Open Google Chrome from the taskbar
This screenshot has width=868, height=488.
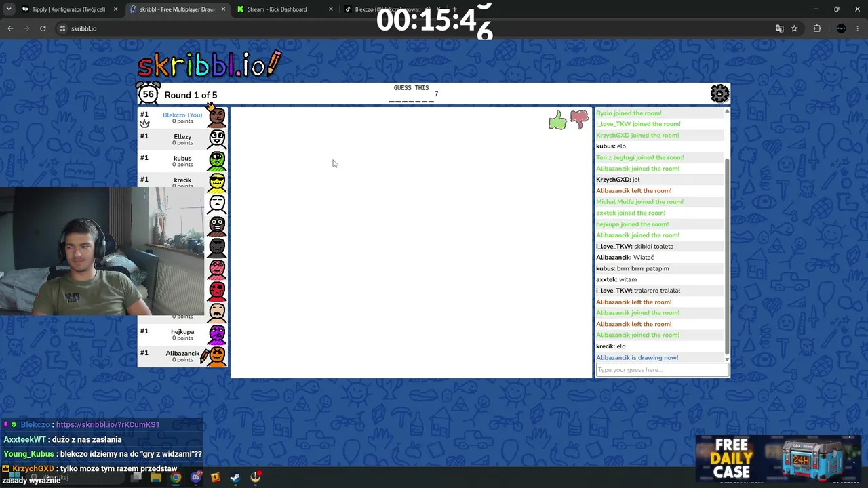point(176,478)
